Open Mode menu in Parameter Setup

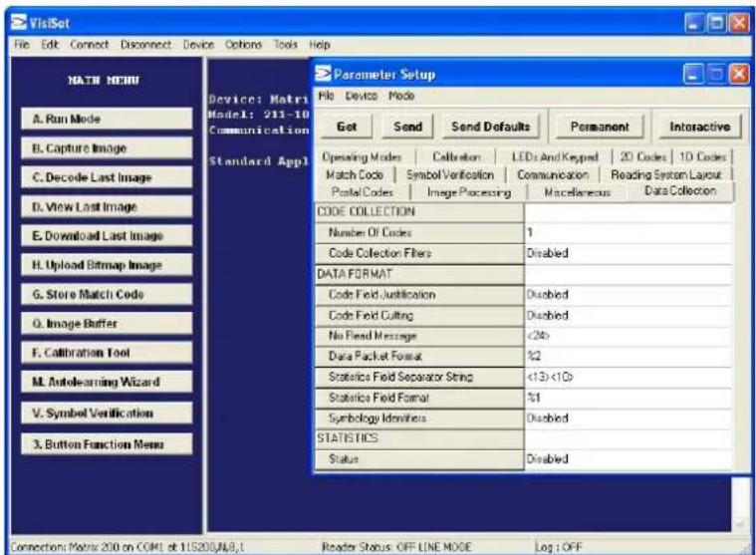pyautogui.click(x=401, y=96)
